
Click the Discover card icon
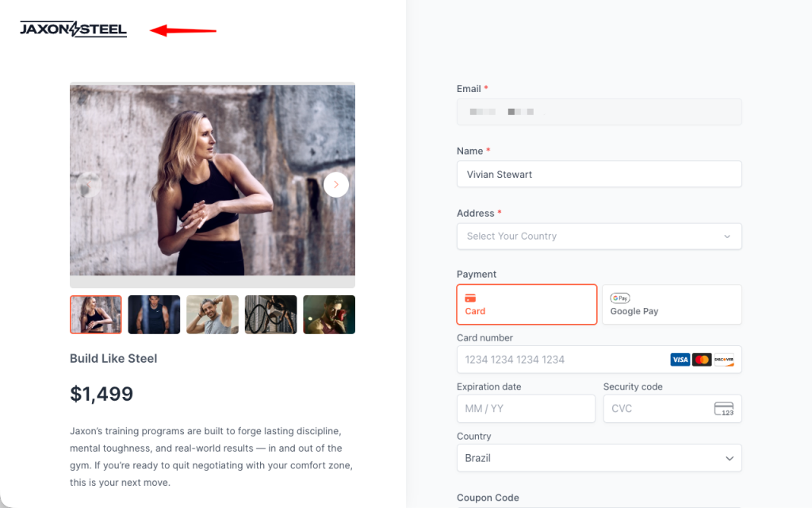pos(724,360)
